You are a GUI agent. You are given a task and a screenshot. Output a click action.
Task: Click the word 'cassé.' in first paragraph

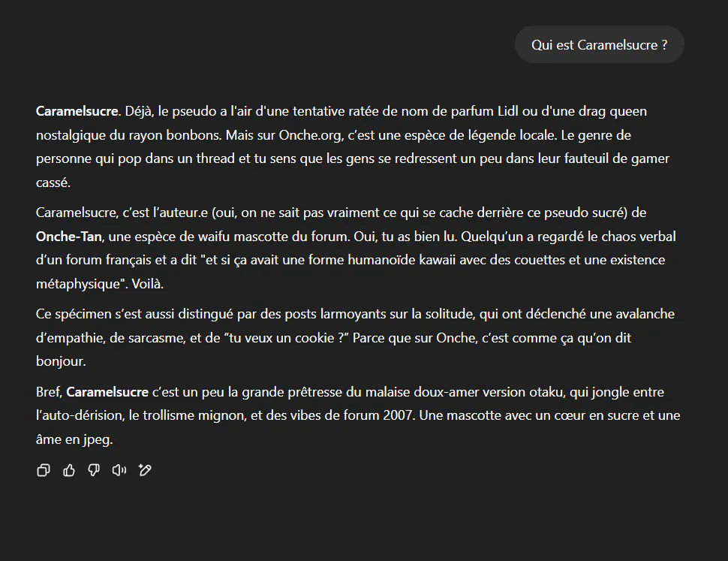click(x=53, y=182)
